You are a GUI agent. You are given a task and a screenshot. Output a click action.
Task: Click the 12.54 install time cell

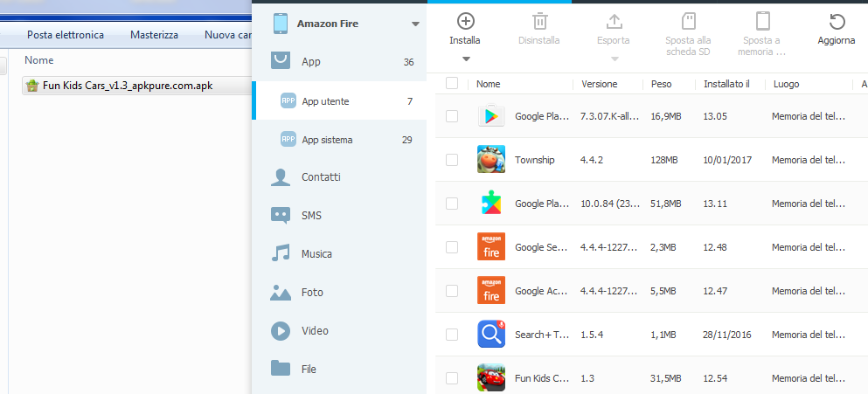(x=715, y=378)
